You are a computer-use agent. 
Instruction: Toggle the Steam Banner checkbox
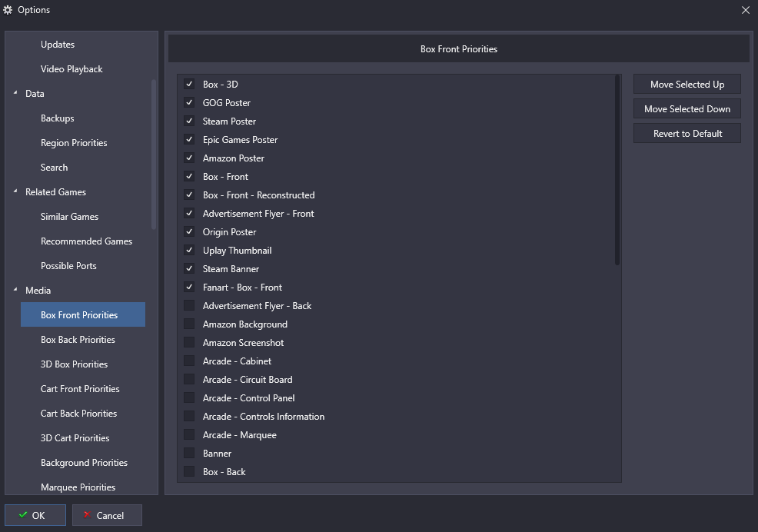(189, 268)
